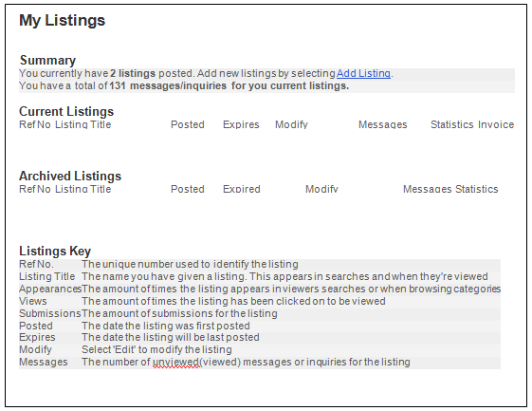Click the My Listings page heading

62,21
